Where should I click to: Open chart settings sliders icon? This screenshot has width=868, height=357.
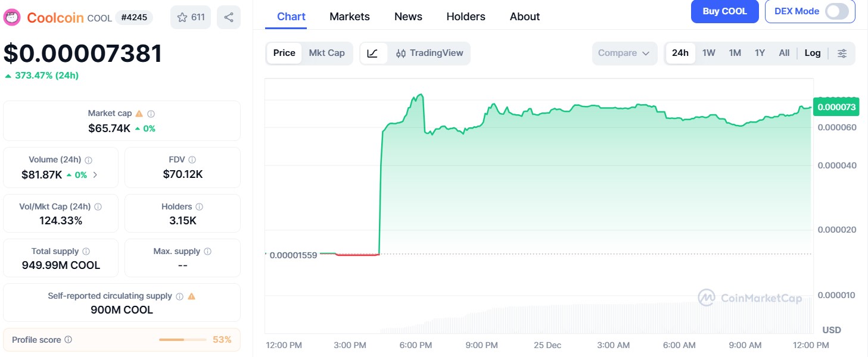pyautogui.click(x=842, y=53)
